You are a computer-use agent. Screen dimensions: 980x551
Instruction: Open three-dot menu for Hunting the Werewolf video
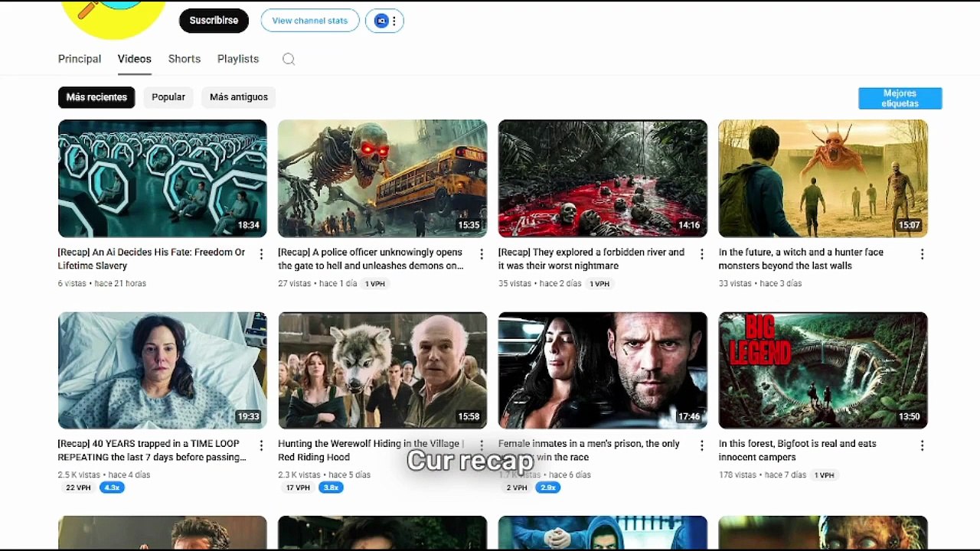(x=482, y=445)
